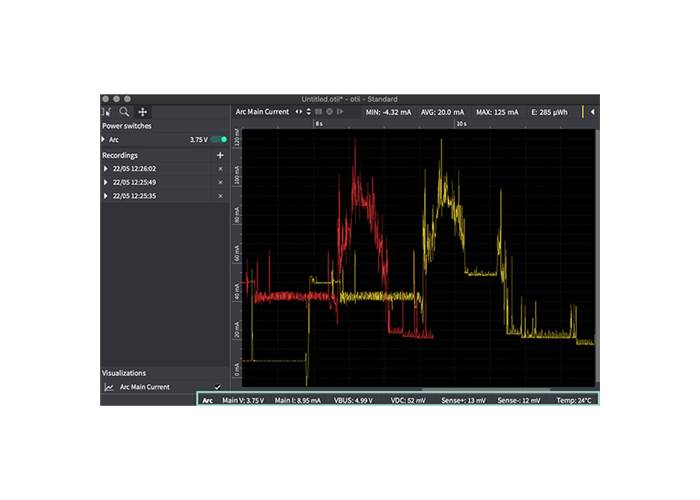The width and height of the screenshot is (700, 500).
Task: Delete recording 22/05 12:25:35
Action: point(220,196)
